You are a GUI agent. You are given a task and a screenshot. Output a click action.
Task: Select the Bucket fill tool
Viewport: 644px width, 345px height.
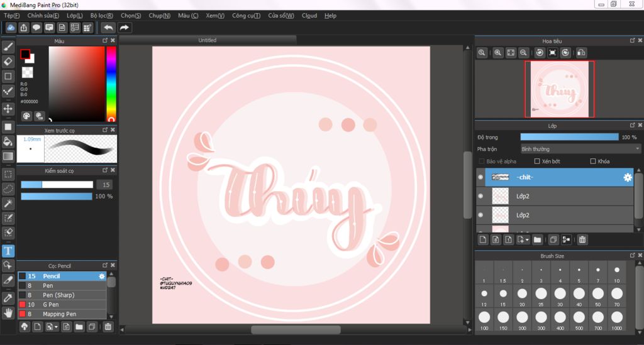(8, 142)
